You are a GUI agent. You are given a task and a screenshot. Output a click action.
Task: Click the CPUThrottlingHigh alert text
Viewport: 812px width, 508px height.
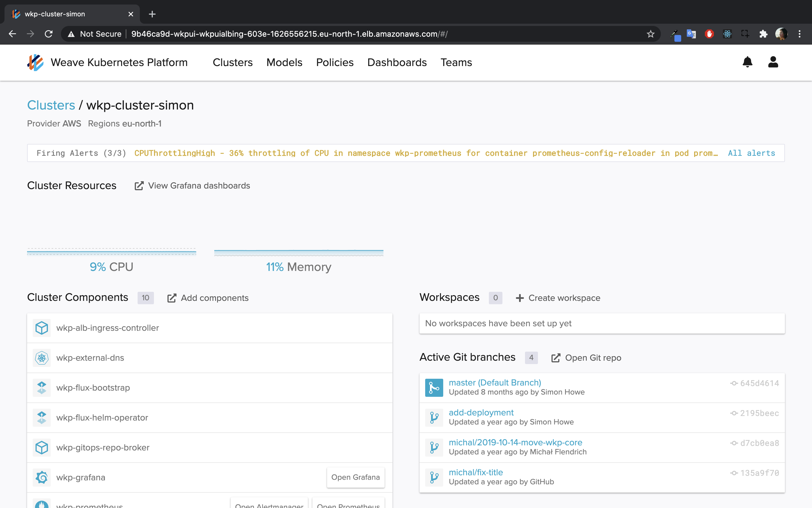(426, 153)
